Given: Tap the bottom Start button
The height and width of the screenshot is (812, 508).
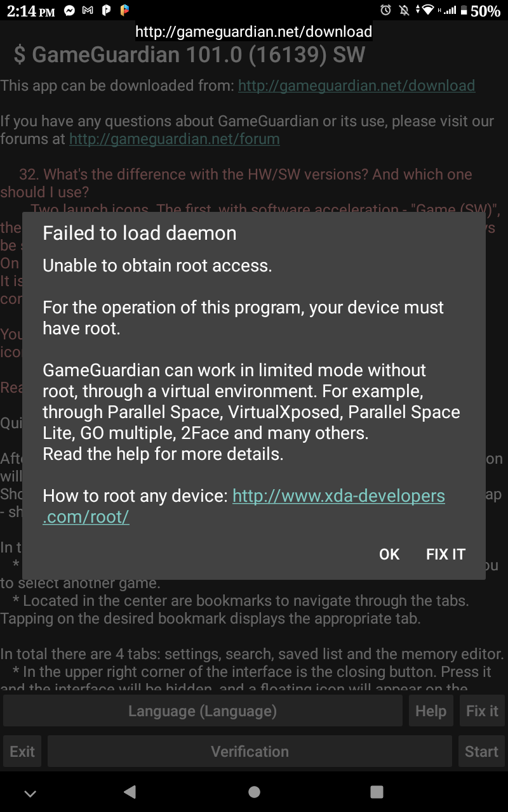Looking at the screenshot, I should click(x=481, y=751).
